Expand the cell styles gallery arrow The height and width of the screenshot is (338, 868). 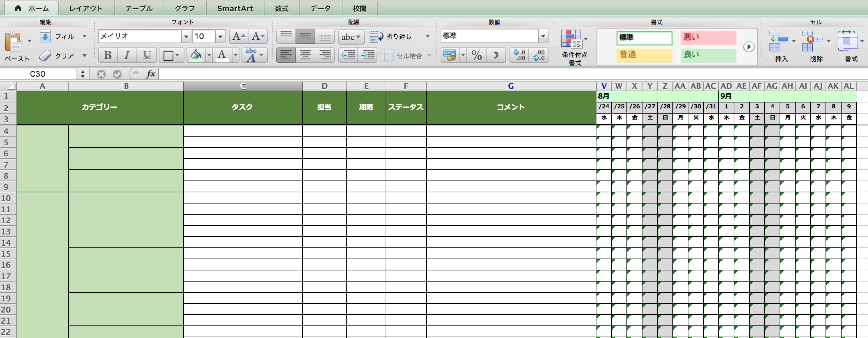[749, 47]
